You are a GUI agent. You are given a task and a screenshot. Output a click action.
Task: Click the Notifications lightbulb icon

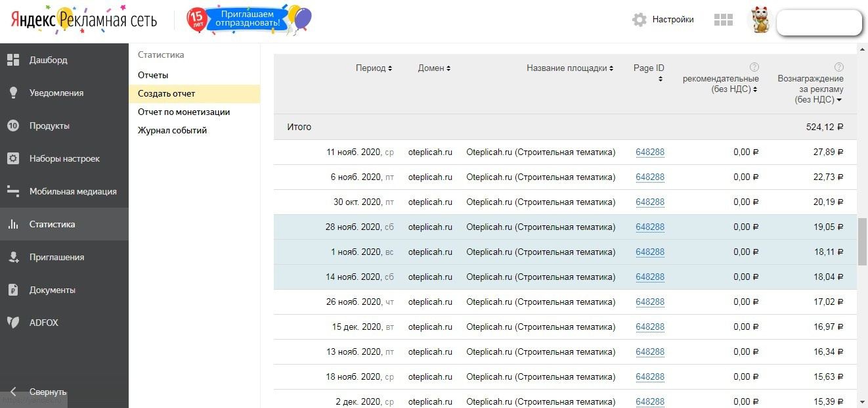point(13,93)
